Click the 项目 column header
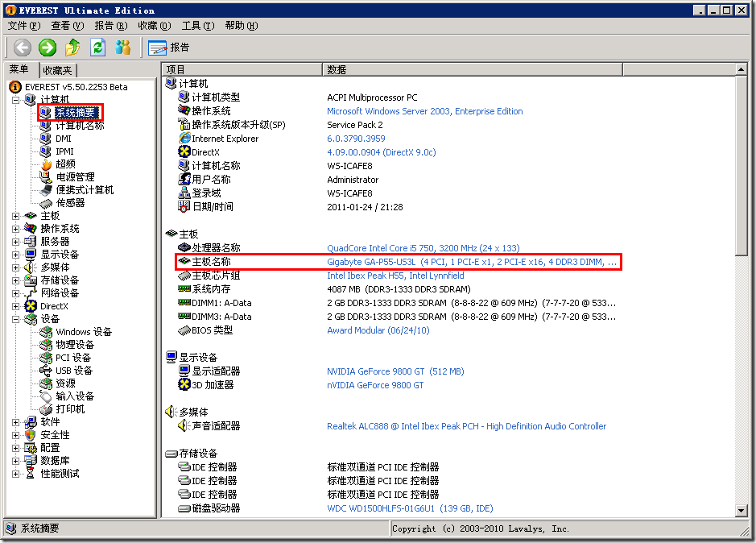Image resolution: width=756 pixels, height=543 pixels. (242, 69)
